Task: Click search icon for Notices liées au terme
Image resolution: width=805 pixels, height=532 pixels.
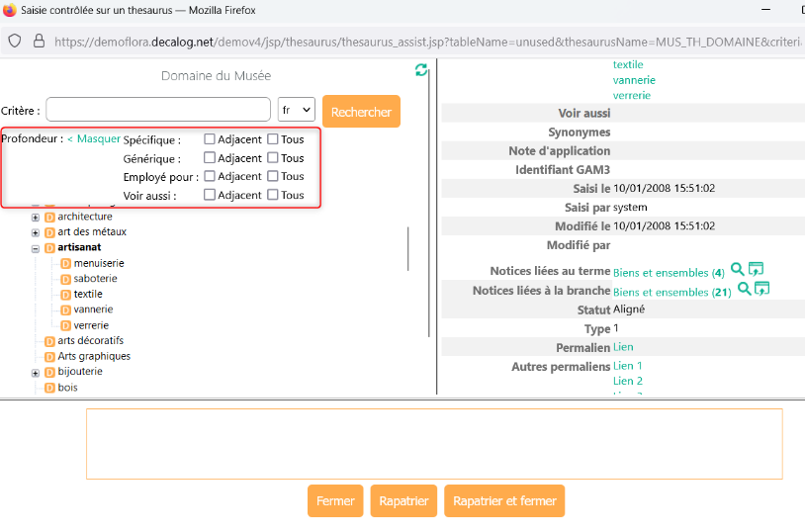Action: pos(737,270)
